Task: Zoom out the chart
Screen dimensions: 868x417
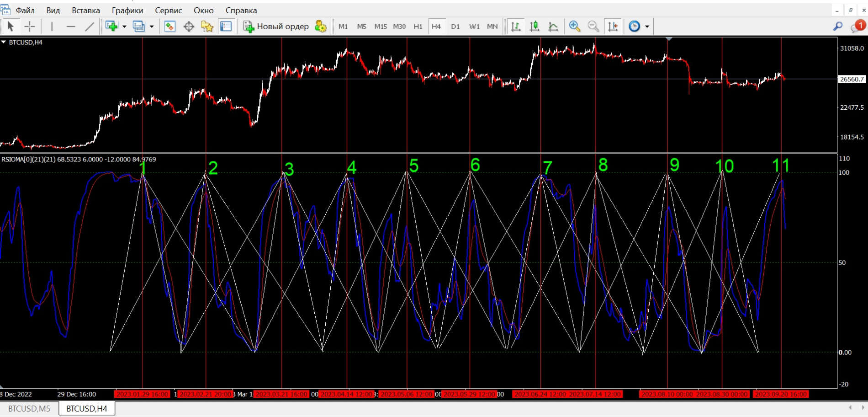Action: click(593, 27)
